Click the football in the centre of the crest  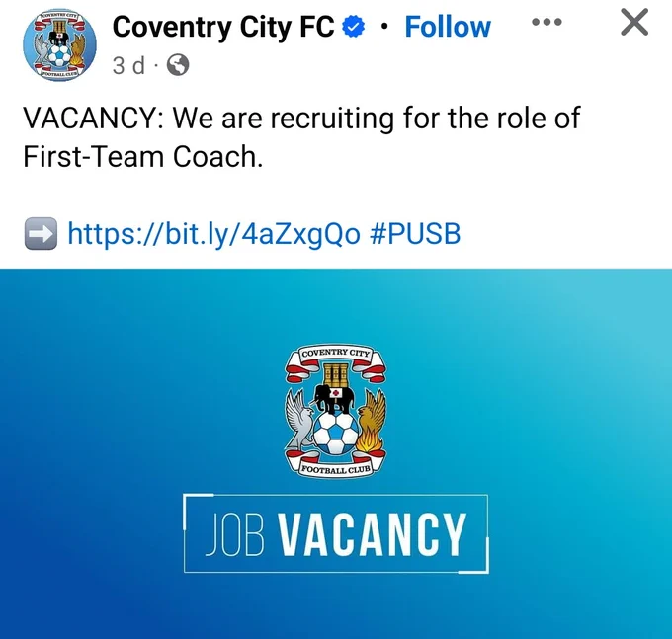pos(336,434)
